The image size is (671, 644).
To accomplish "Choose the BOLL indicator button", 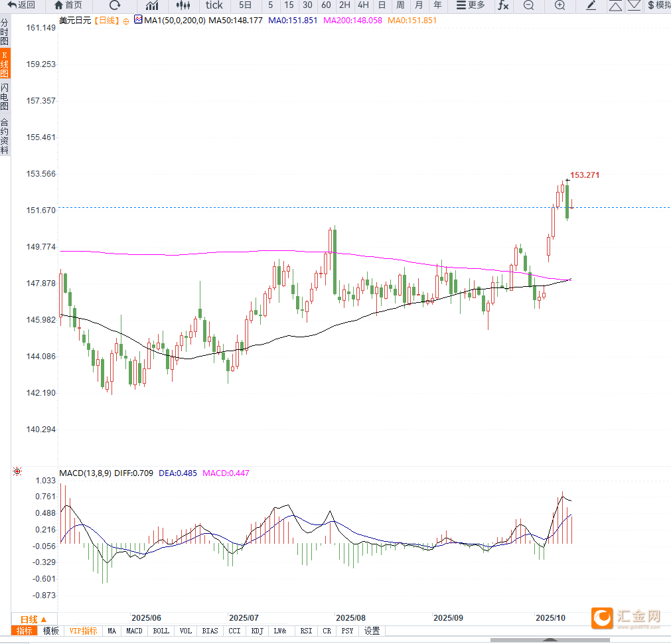I will coord(161,631).
